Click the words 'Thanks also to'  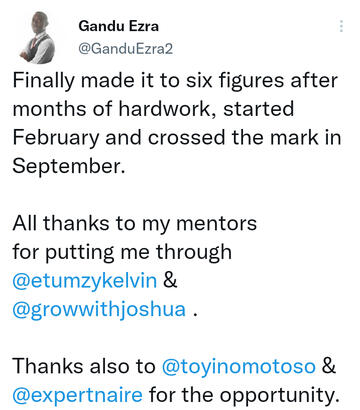click(x=84, y=366)
